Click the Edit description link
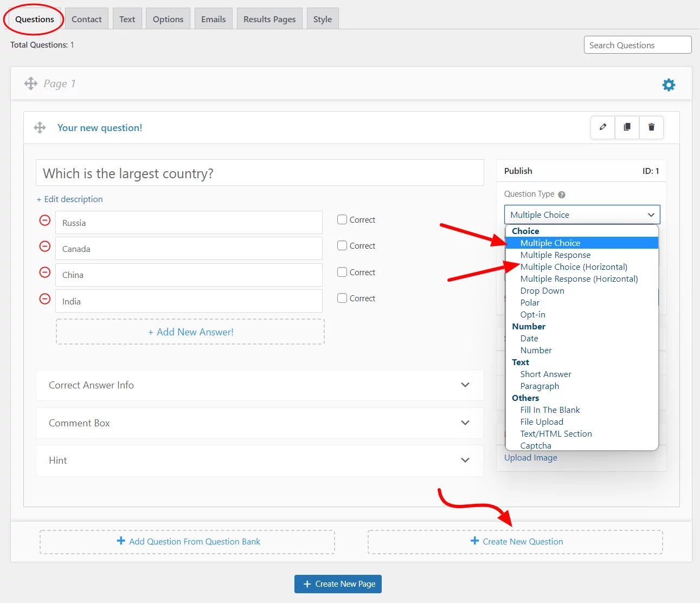Viewport: 700px width, 603px height. tap(70, 199)
